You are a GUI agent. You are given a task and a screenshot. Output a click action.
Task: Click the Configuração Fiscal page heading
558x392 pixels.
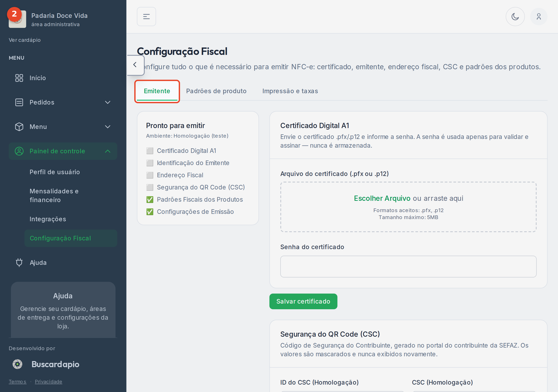pyautogui.click(x=182, y=51)
